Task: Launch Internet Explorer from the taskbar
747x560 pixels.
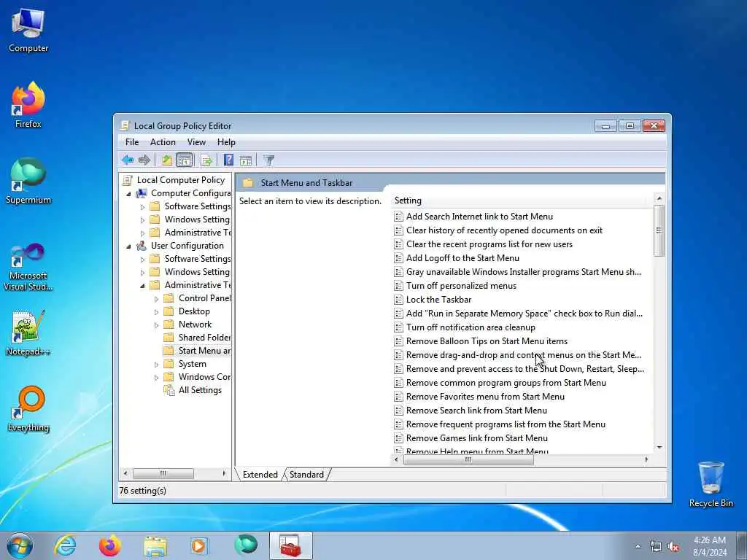Action: [65, 545]
